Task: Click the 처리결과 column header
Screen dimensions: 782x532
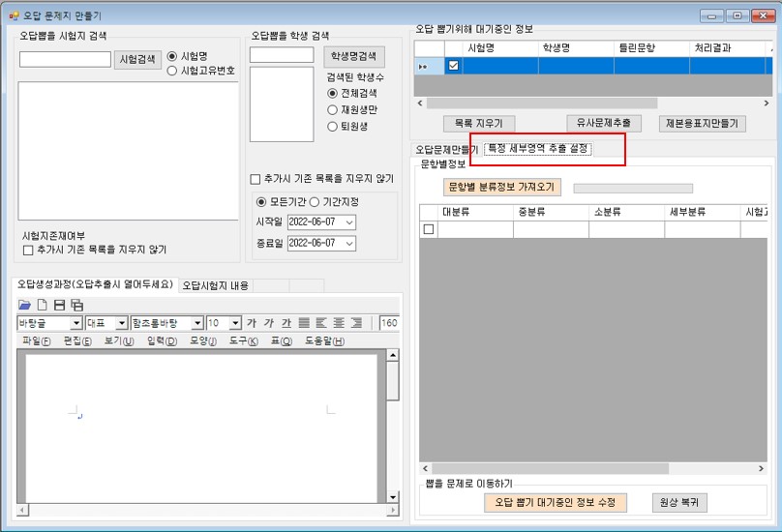Action: click(x=727, y=48)
